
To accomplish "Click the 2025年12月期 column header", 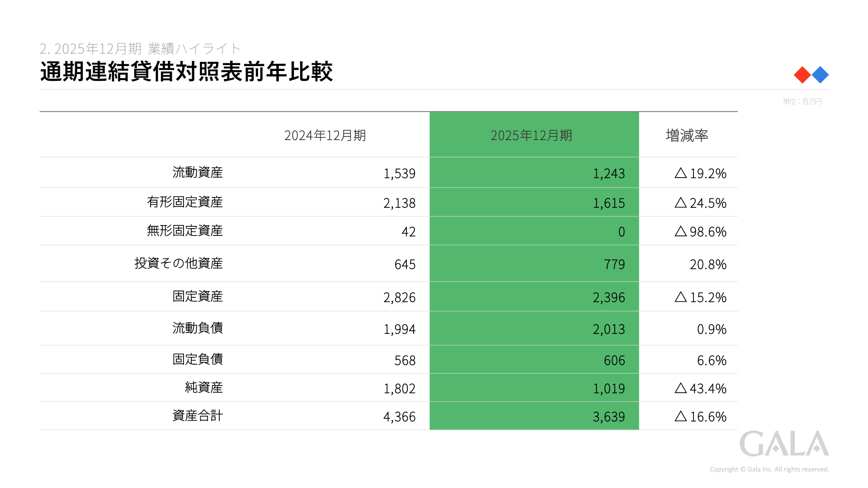I will click(x=532, y=135).
